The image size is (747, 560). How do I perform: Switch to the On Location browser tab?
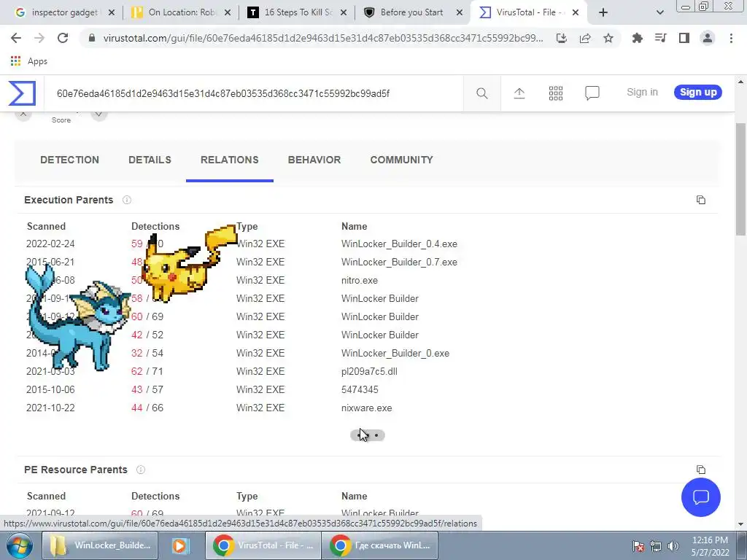180,13
